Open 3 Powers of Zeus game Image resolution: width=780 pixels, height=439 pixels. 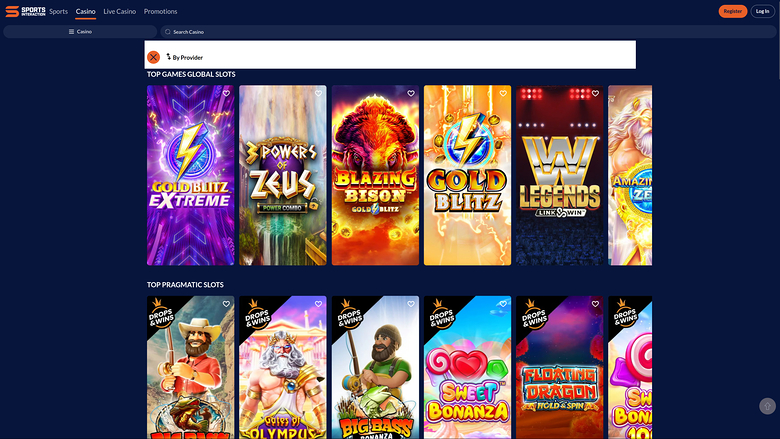point(283,175)
